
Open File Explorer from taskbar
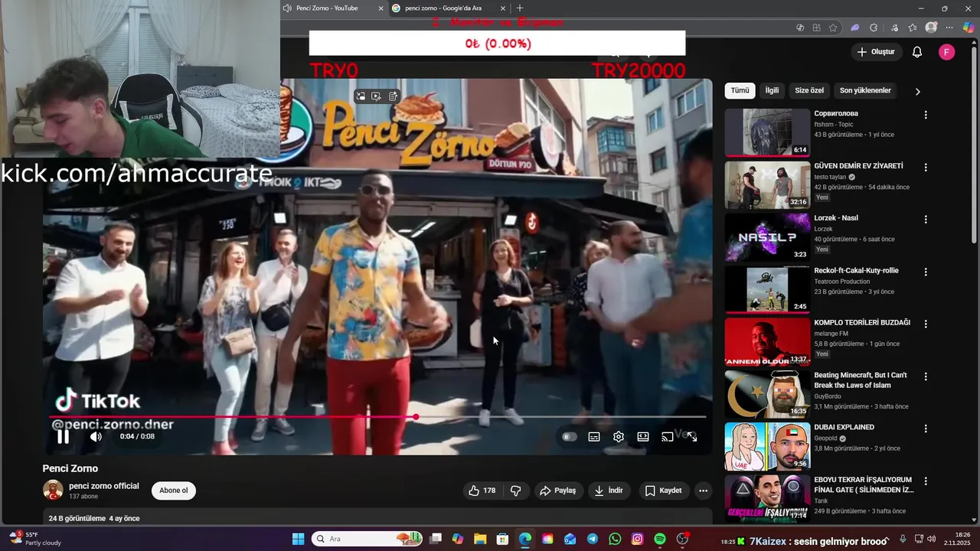point(480,539)
